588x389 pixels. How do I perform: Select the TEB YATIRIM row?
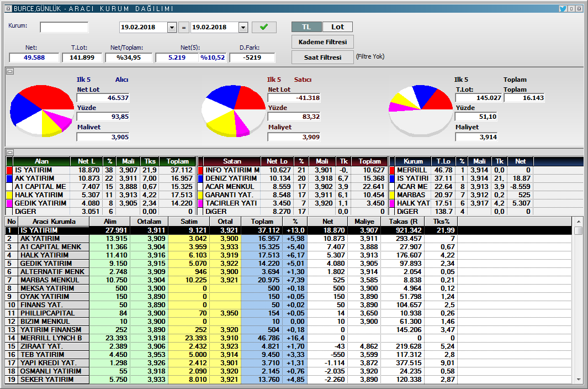tap(289, 354)
